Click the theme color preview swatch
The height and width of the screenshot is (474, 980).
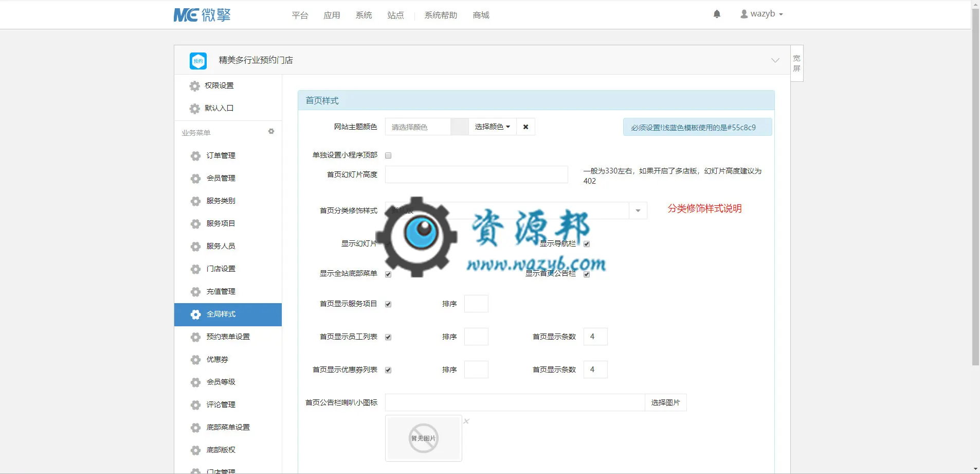pos(459,127)
